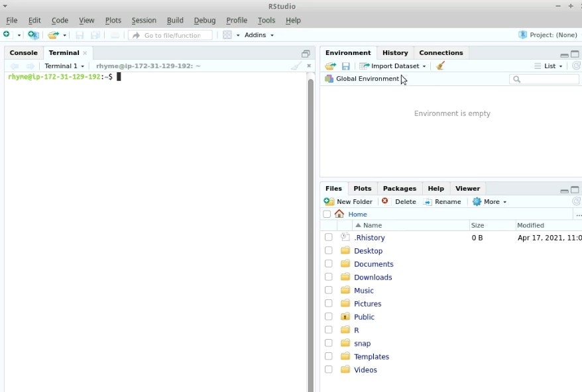
Task: Tick the .Rhistory file checkbox
Action: [329, 237]
